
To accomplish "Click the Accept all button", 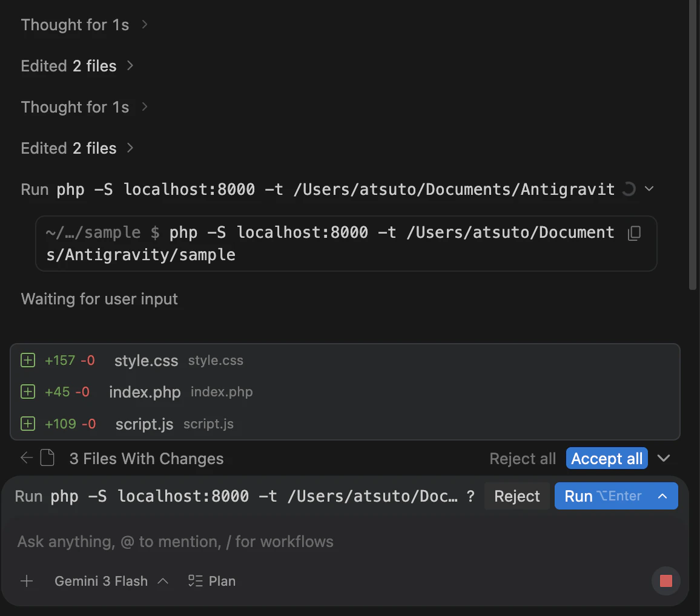I will coord(607,458).
